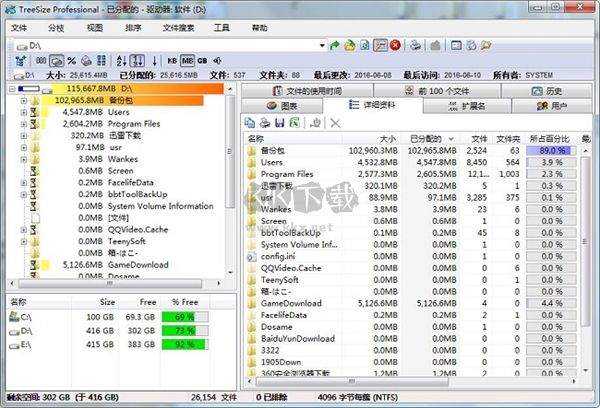Click the 89.0 % bar for 备份包
The height and width of the screenshot is (408, 600).
pos(551,150)
